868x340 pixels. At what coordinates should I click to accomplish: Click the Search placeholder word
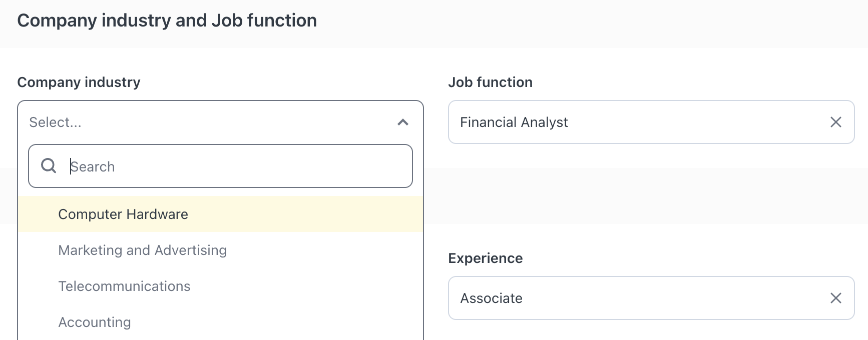[93, 166]
